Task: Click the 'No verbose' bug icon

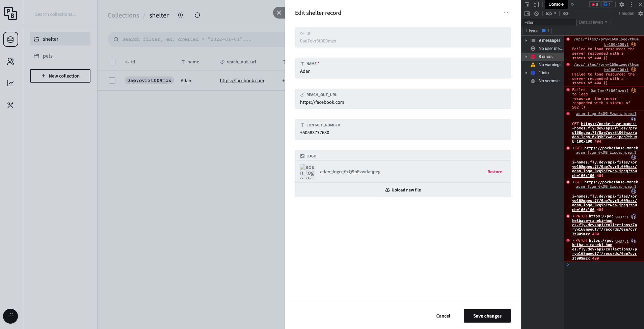Action: coord(533,81)
